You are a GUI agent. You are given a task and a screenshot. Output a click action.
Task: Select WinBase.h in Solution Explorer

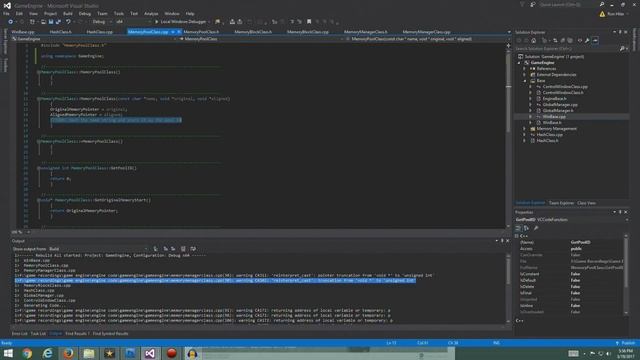[552, 122]
